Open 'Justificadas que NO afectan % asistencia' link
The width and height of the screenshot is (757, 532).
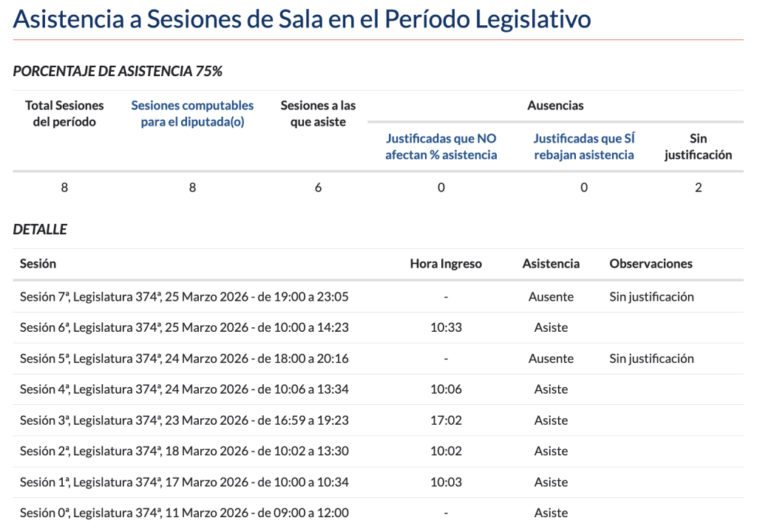click(x=441, y=146)
